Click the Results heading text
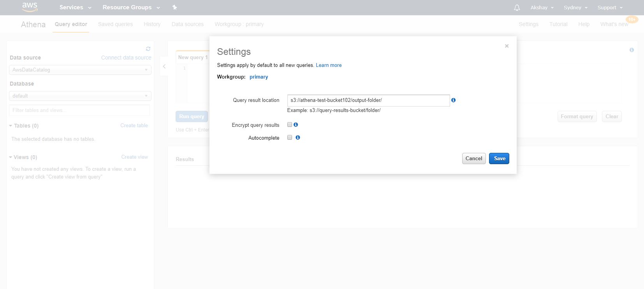The height and width of the screenshot is (289, 644). (185, 159)
